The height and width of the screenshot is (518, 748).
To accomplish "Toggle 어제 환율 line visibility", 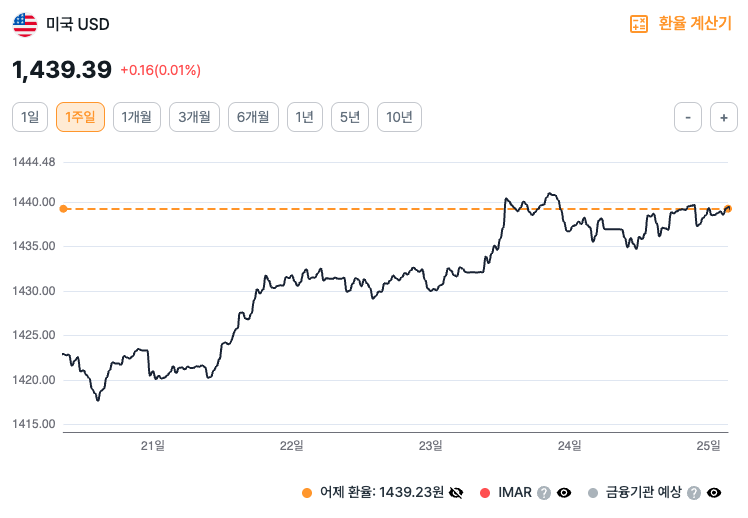I will 457,492.
